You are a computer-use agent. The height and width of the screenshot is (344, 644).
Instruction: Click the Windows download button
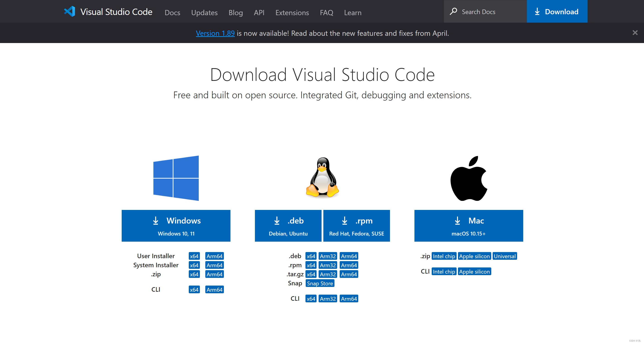[176, 225]
